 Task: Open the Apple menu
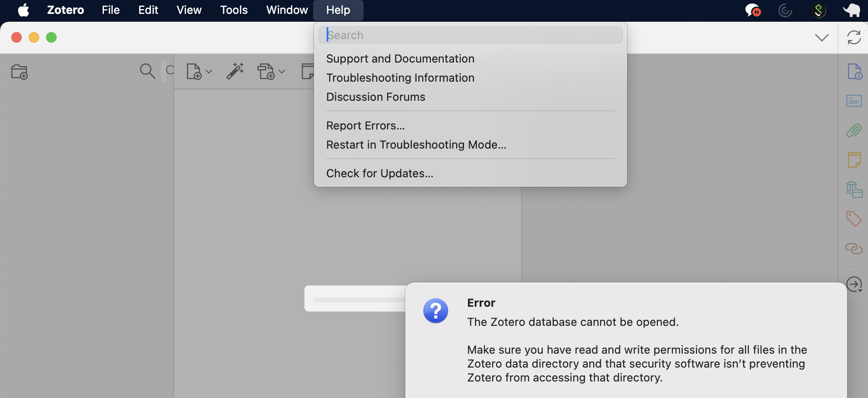(x=23, y=10)
